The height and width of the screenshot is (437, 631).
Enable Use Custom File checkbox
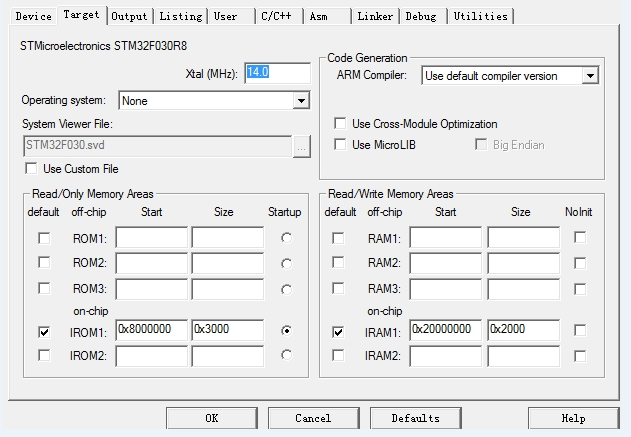[x=31, y=168]
